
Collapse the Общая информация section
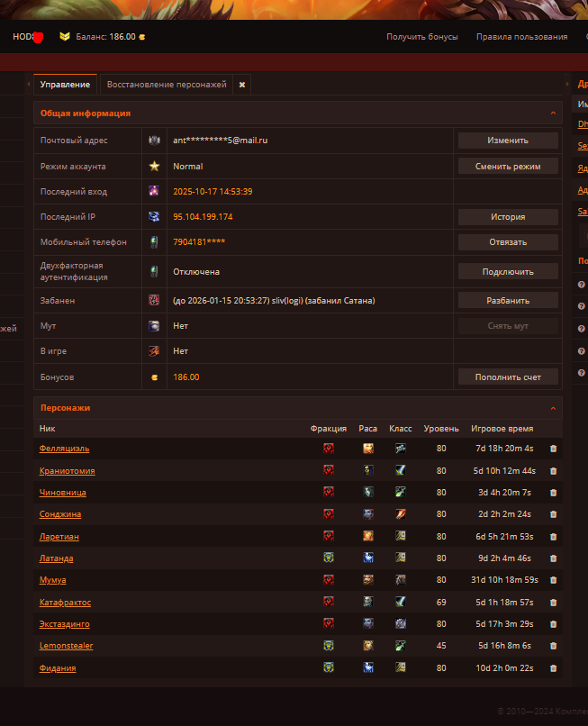click(x=553, y=113)
